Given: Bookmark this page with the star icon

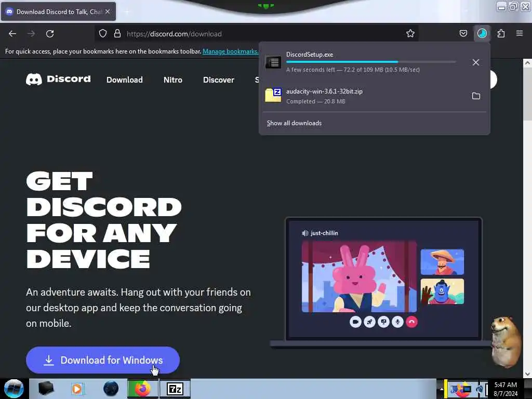Looking at the screenshot, I should click(x=410, y=34).
